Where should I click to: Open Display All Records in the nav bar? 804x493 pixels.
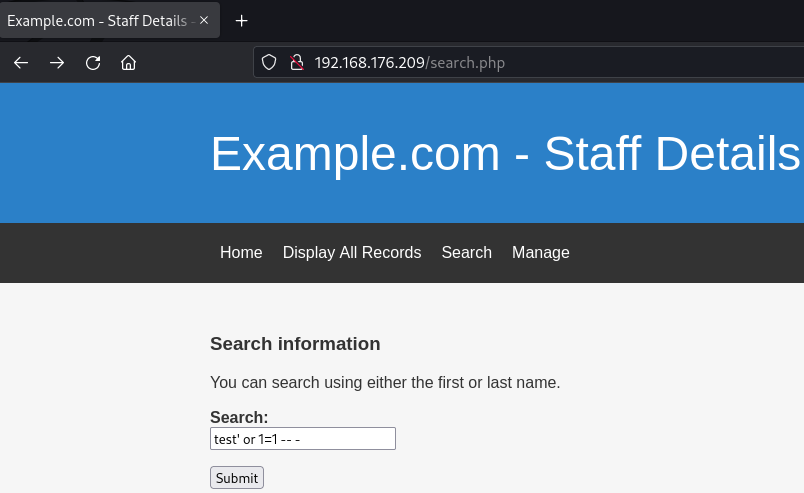[352, 253]
